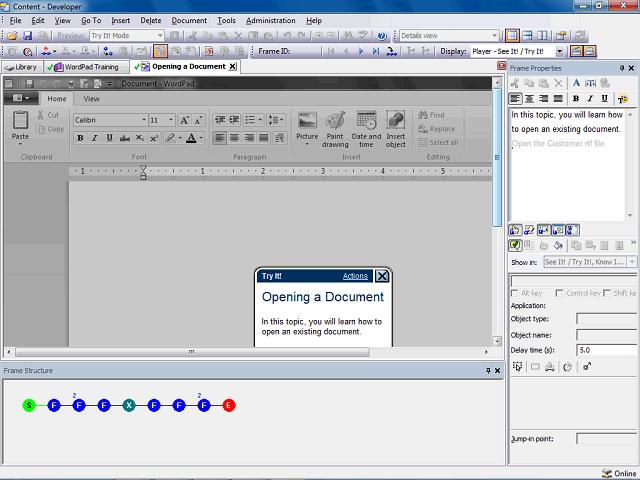Select the teal X frame node
The width and height of the screenshot is (640, 480).
point(129,405)
